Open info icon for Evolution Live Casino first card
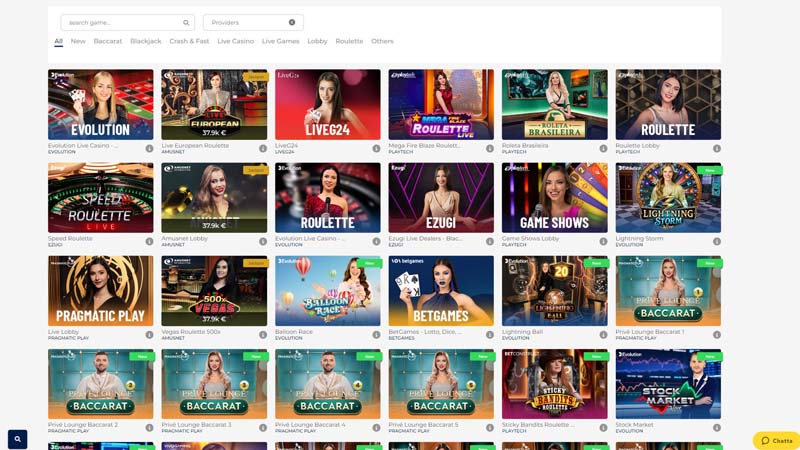 coord(149,148)
